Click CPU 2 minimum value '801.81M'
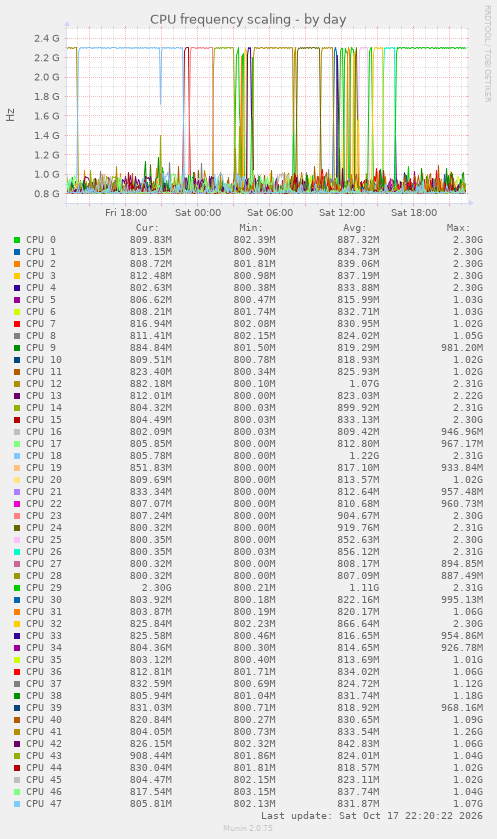The image size is (497, 839). [x=255, y=264]
